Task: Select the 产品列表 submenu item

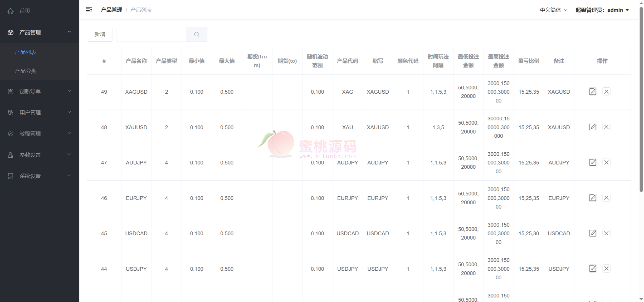Action: tap(25, 52)
